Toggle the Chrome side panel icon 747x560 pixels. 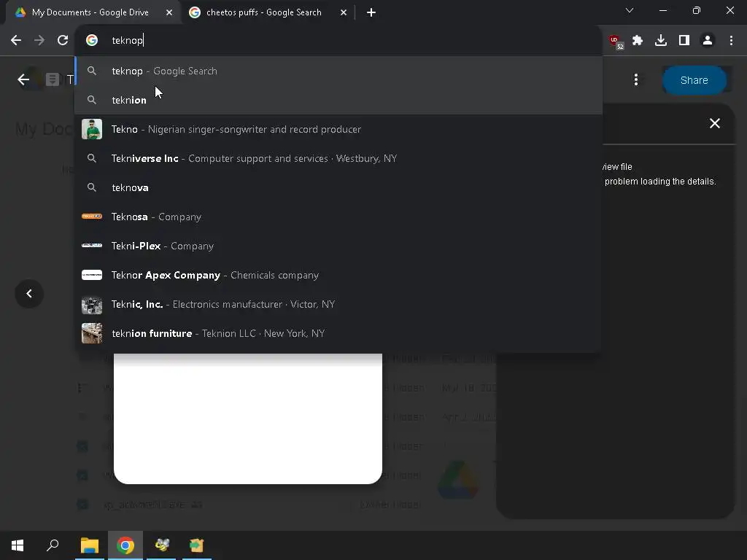pos(684,41)
